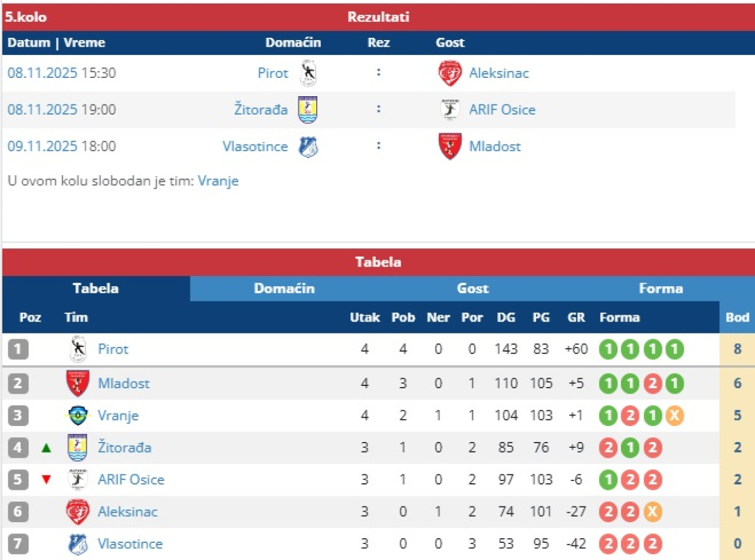
Task: Click orange X draw badge for Vranje
Action: 675,416
